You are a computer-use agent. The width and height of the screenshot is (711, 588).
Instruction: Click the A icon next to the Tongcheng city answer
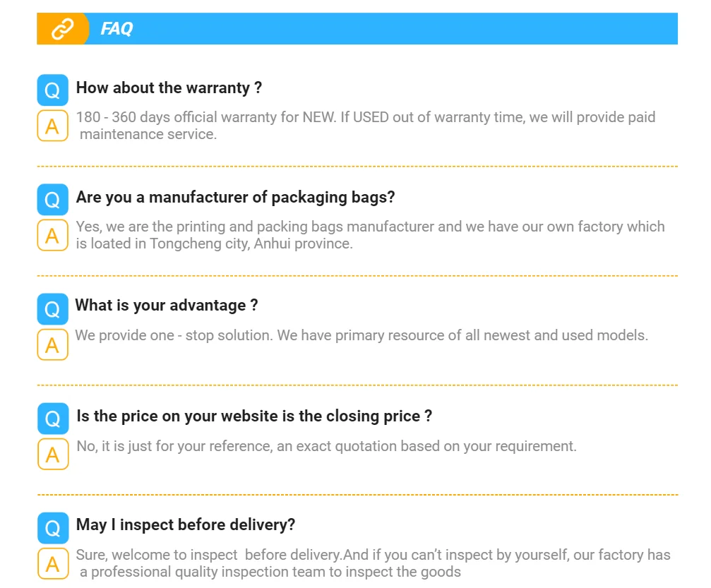tap(52, 235)
